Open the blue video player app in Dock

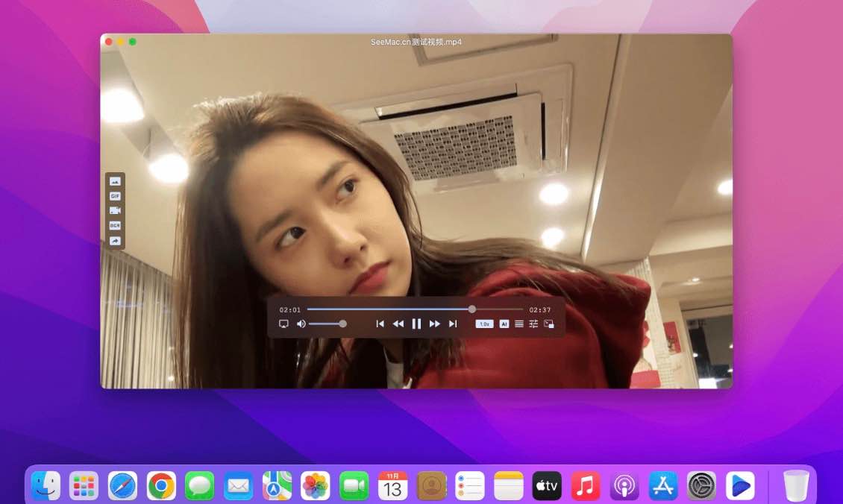point(740,485)
